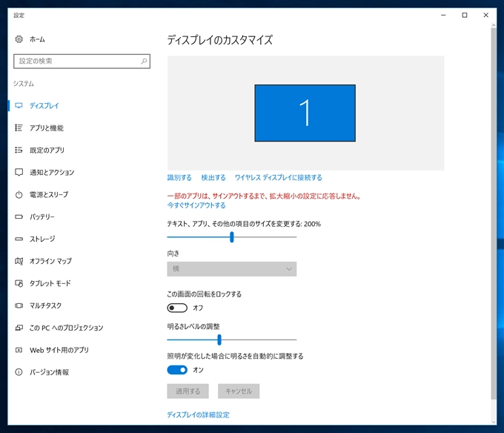
Task: Click the ストレージ drive icon
Action: click(x=19, y=239)
